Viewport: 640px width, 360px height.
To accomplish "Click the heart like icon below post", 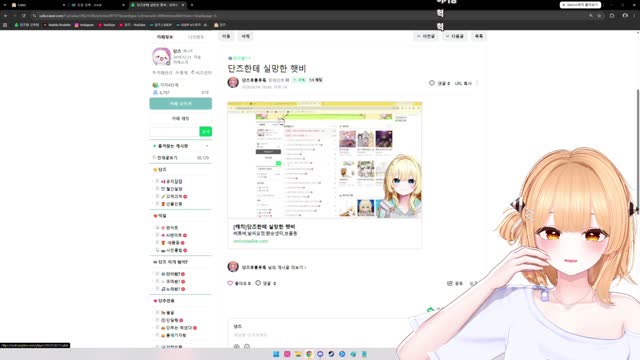I will pos(230,283).
